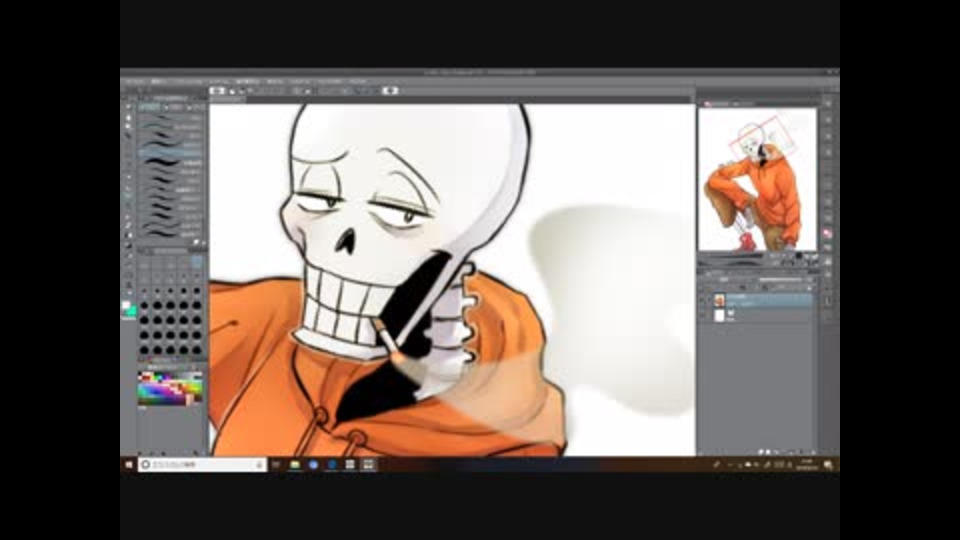Click the pink icon in right-side panel strip
Image resolution: width=960 pixels, height=540 pixels.
[x=828, y=234]
